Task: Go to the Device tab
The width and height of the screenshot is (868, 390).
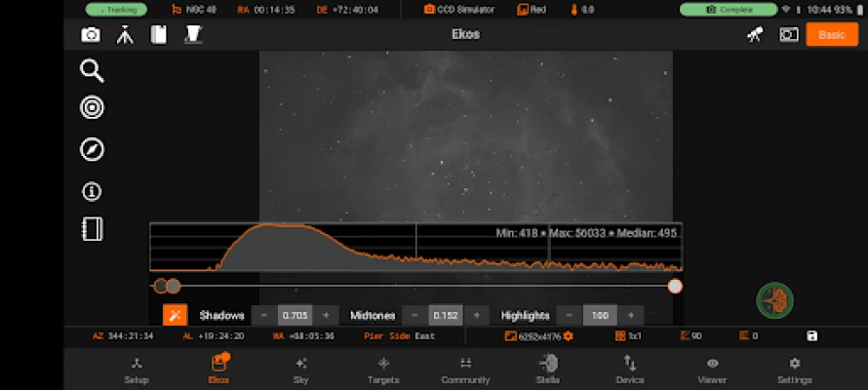Action: click(x=630, y=370)
